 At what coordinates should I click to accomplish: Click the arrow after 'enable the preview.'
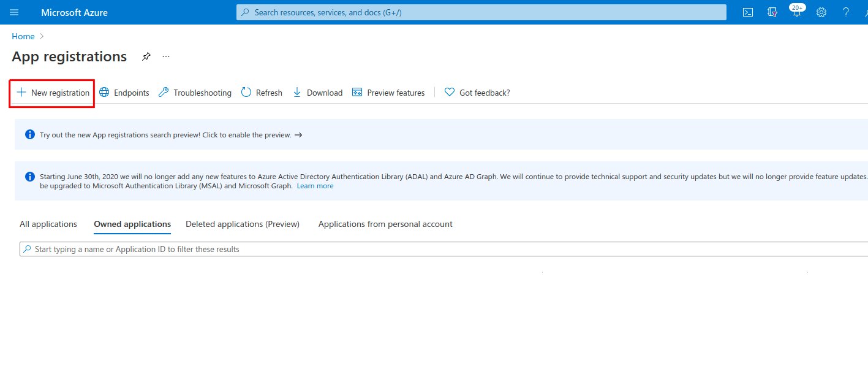click(298, 135)
